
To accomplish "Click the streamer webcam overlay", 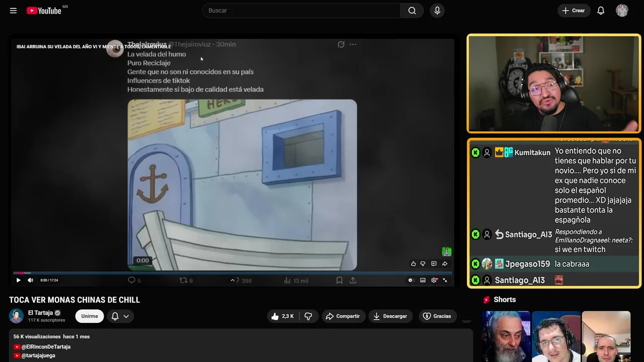I will [554, 83].
